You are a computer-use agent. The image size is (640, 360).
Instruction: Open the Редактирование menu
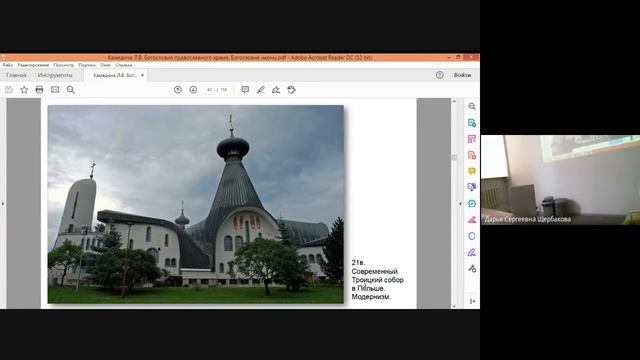(x=33, y=65)
